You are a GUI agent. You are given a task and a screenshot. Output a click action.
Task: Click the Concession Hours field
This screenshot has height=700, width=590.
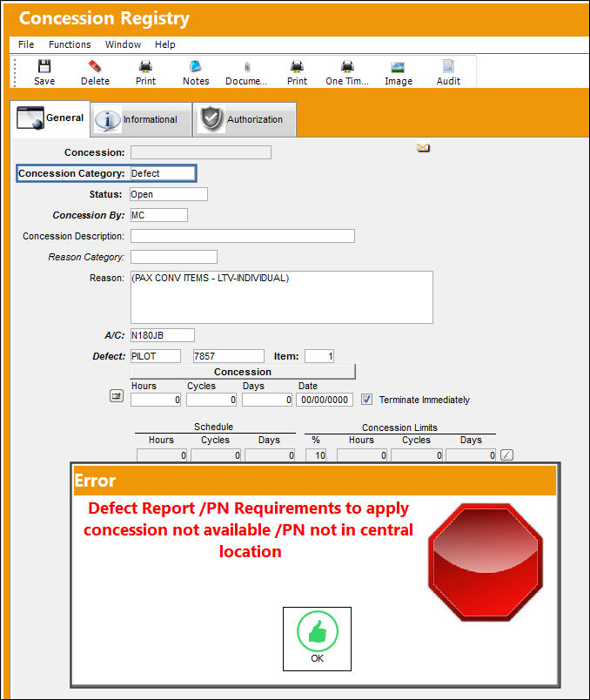(156, 400)
